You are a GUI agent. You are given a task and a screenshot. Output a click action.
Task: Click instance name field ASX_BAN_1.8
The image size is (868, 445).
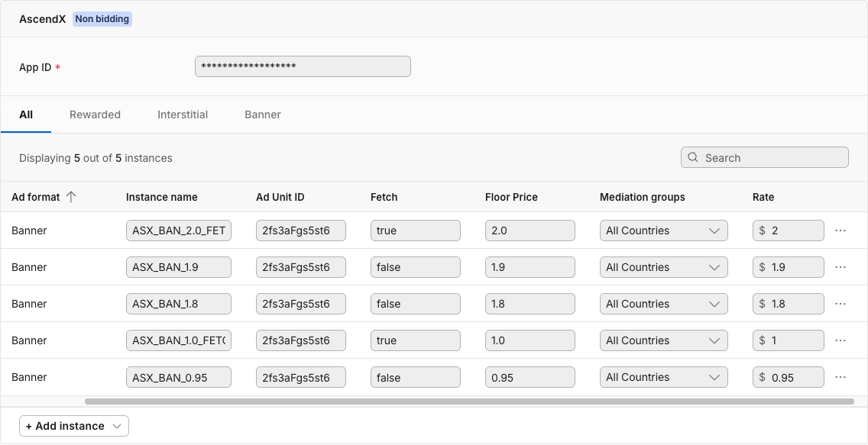pos(178,304)
